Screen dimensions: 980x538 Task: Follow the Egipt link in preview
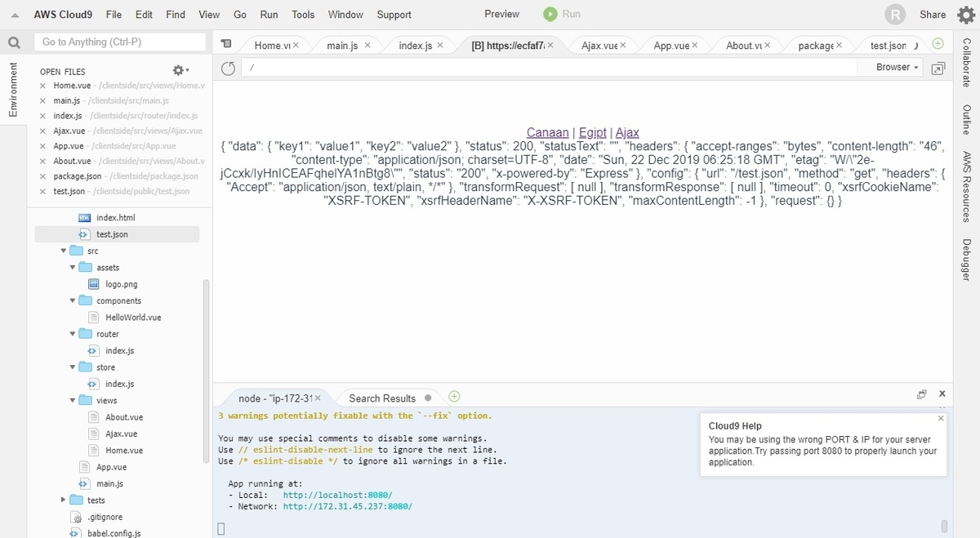click(x=593, y=132)
